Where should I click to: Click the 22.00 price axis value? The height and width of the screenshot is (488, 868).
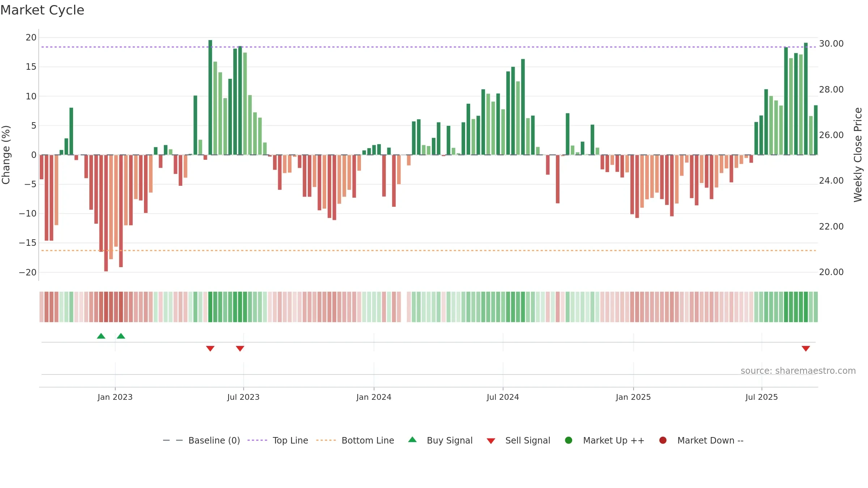[831, 226]
